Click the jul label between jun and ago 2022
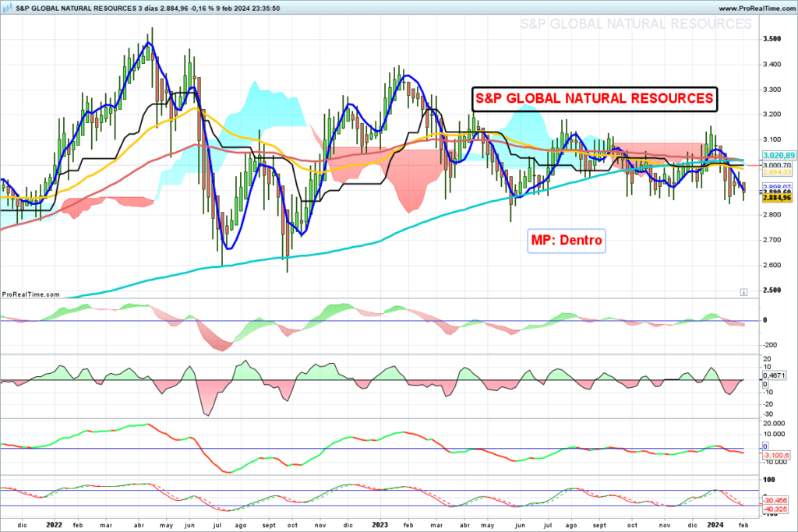This screenshot has height=532, width=798. coord(217,526)
